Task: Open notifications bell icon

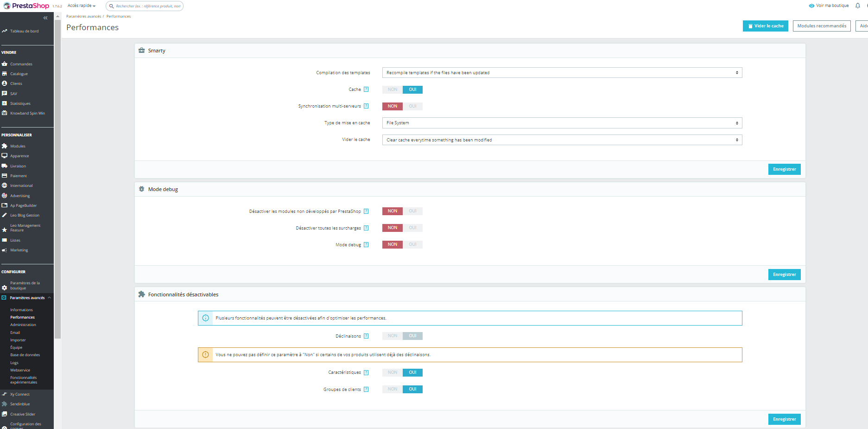Action: [858, 6]
